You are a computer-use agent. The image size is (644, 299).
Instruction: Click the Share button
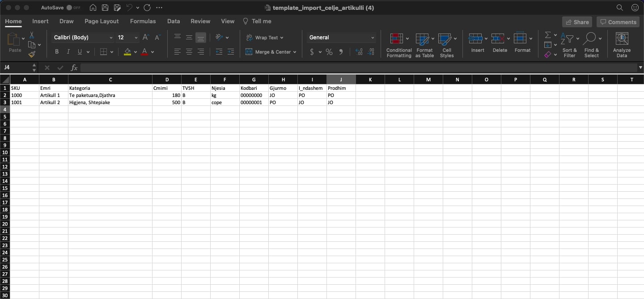coord(577,22)
